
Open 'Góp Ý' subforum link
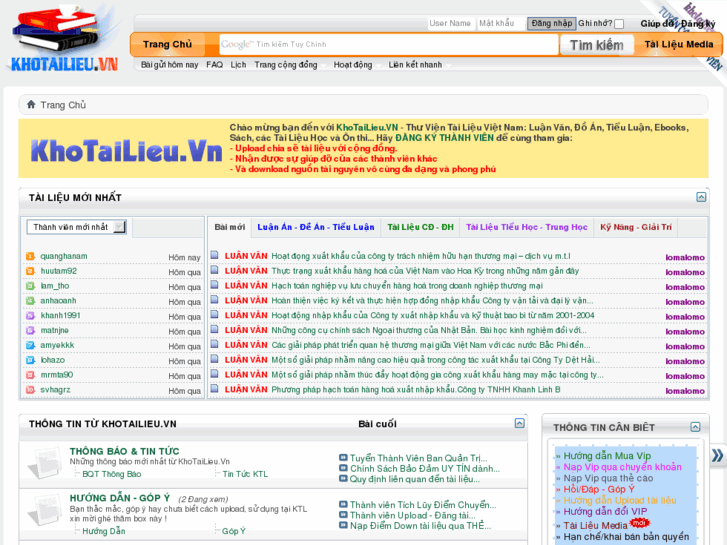coord(234,531)
